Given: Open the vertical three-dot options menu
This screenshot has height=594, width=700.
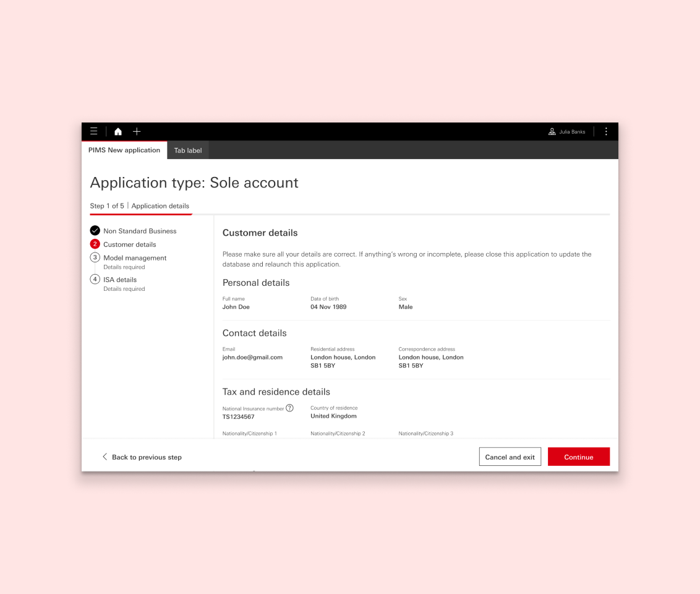Looking at the screenshot, I should (606, 131).
